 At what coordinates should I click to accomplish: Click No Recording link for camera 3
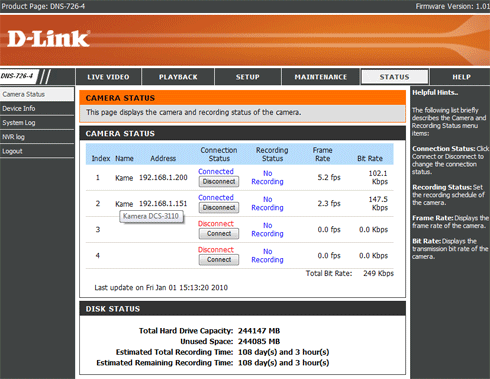tap(267, 230)
